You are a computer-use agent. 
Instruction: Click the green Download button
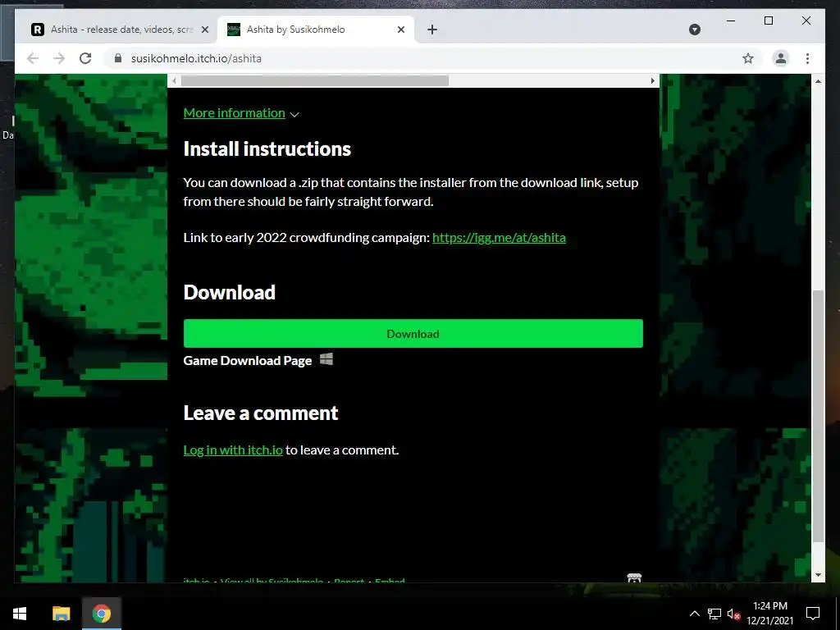click(413, 333)
